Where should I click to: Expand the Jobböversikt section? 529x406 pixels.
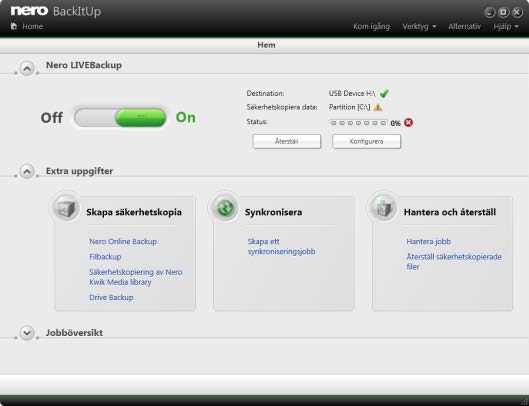(27, 333)
